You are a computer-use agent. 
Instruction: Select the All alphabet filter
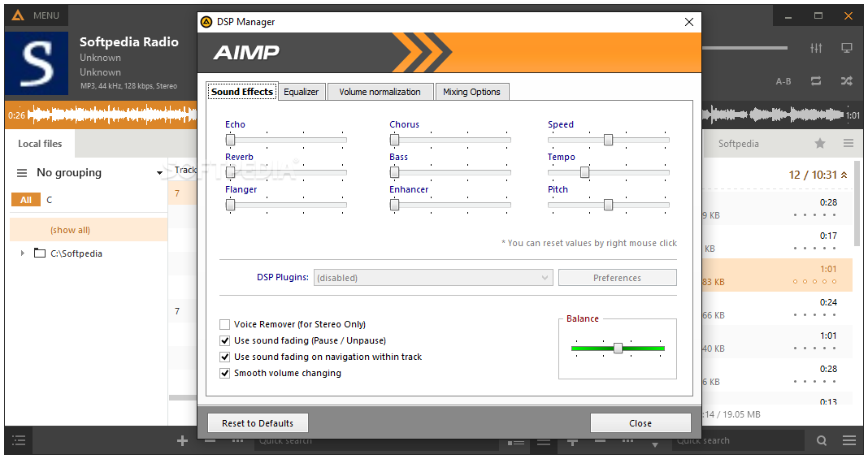[x=26, y=200]
